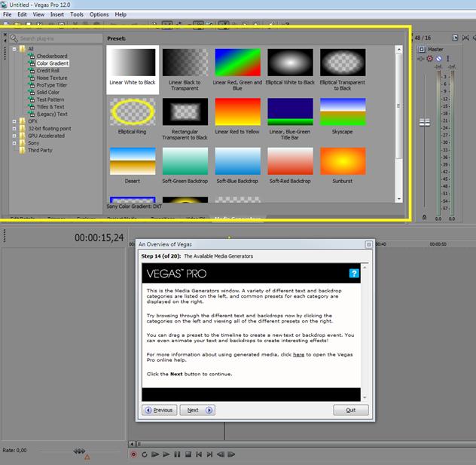This screenshot has height=465, width=476.
Task: Select the Titles & Text generator
Action: click(50, 107)
